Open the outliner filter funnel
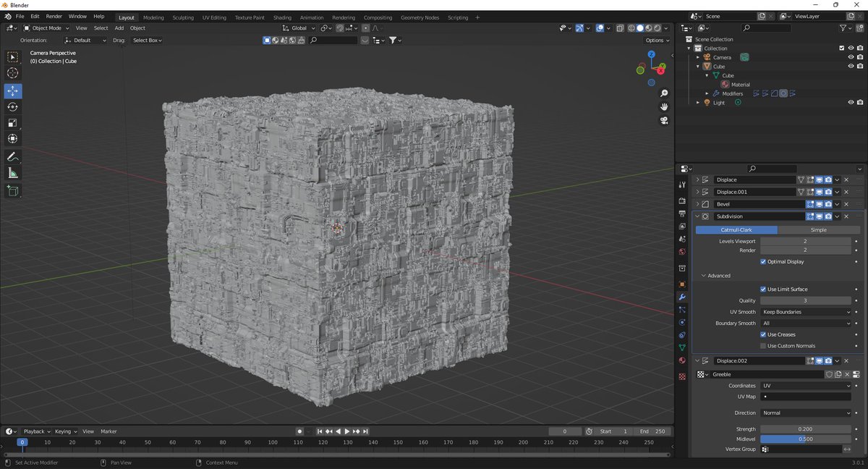 (843, 28)
